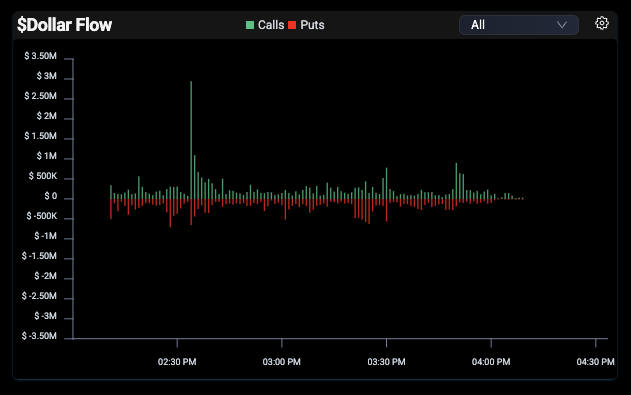Screen dimensions: 631x395
Task: Click the 02:30 PM axis label
Action: (177, 362)
